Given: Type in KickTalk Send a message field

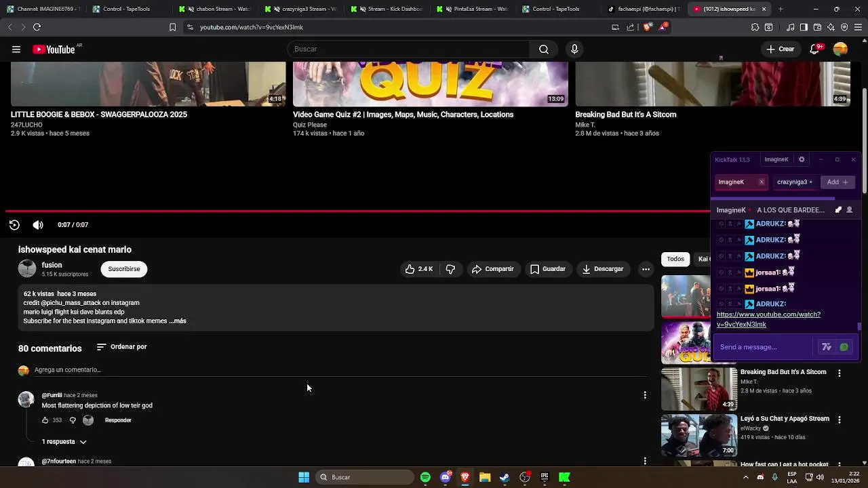Looking at the screenshot, I should tap(763, 347).
